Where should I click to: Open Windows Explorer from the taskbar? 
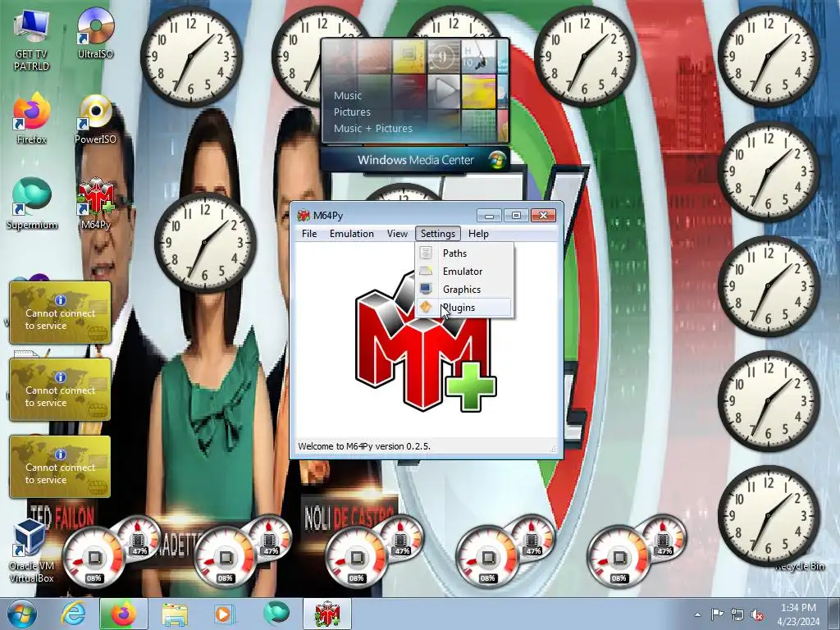coord(175,614)
